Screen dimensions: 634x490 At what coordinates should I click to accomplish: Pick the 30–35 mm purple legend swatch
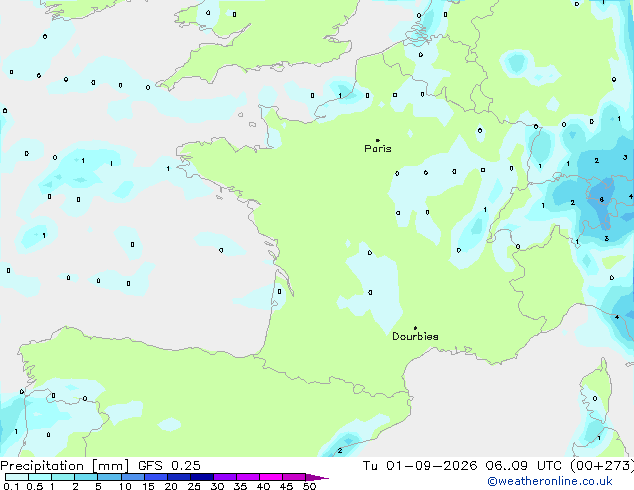pos(225,477)
